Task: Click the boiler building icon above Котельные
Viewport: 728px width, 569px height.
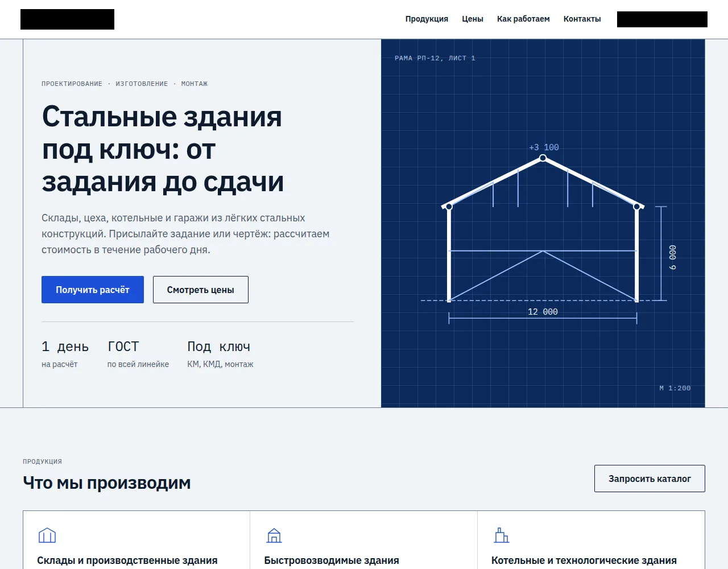Action: (502, 535)
